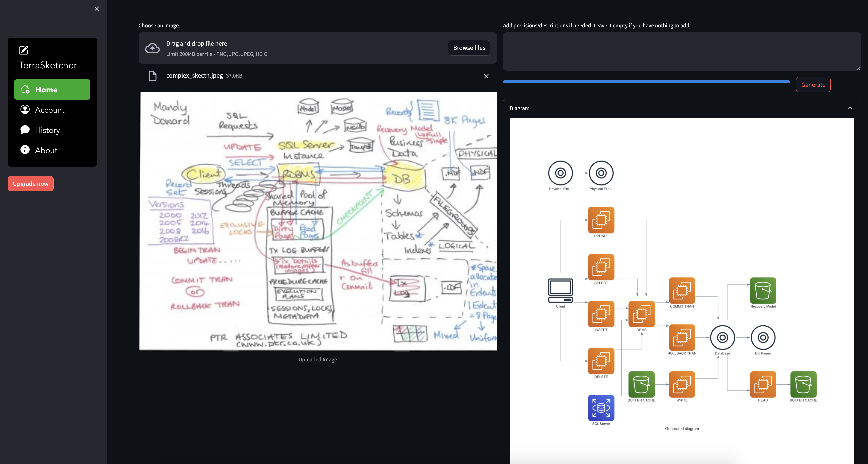Click the Client laptop icon
Image resolution: width=868 pixels, height=464 pixels.
pyautogui.click(x=560, y=291)
